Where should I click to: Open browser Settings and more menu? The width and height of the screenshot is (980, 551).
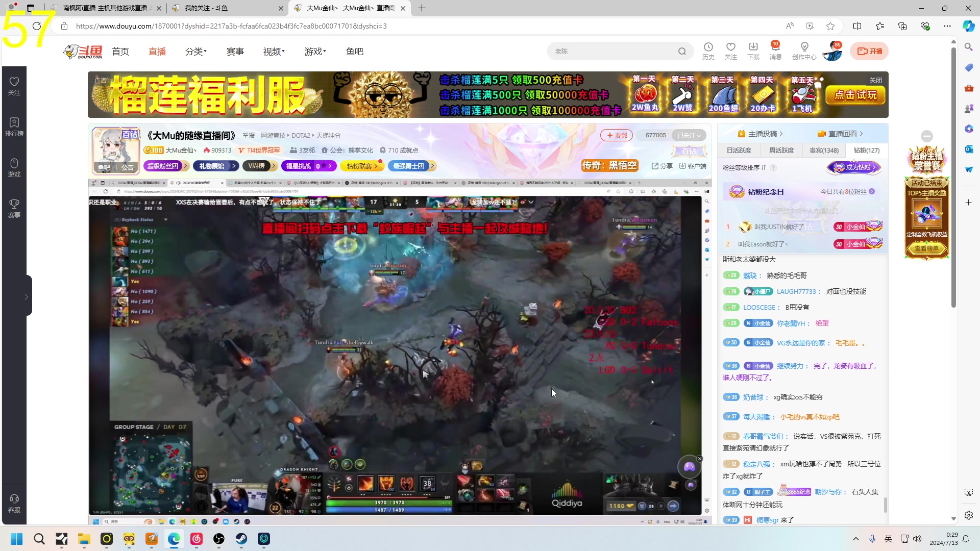tap(947, 26)
